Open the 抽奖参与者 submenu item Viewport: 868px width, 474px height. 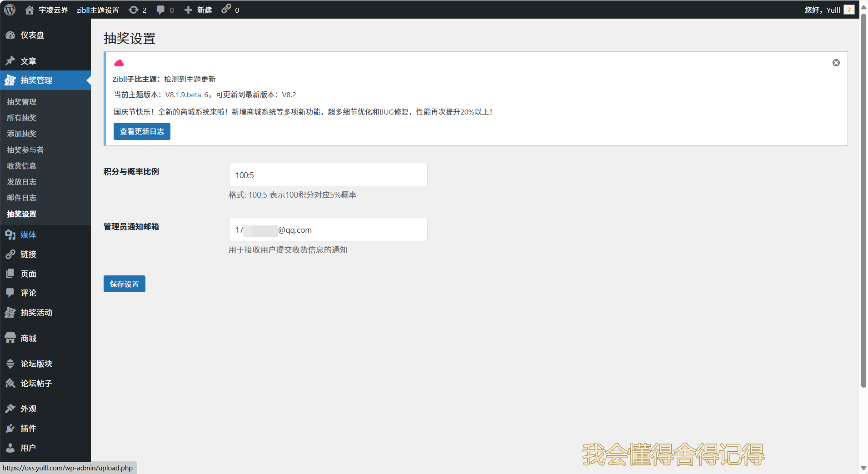25,150
